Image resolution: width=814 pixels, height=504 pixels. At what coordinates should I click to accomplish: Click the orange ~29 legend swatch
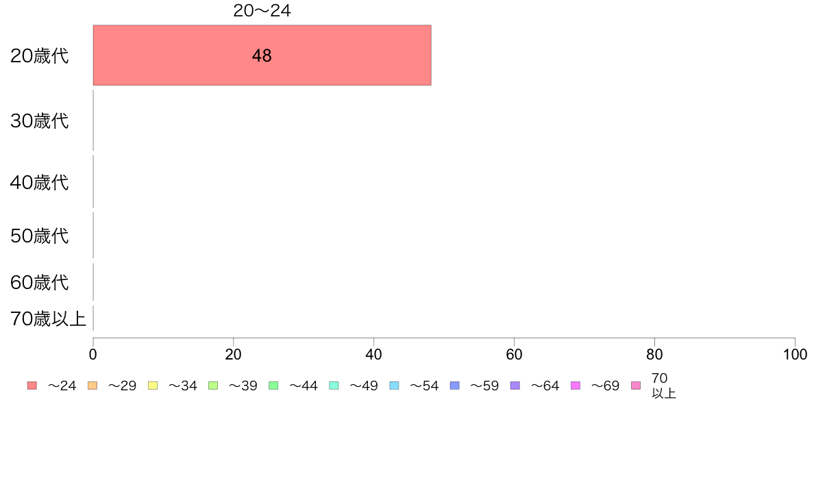coord(92,386)
